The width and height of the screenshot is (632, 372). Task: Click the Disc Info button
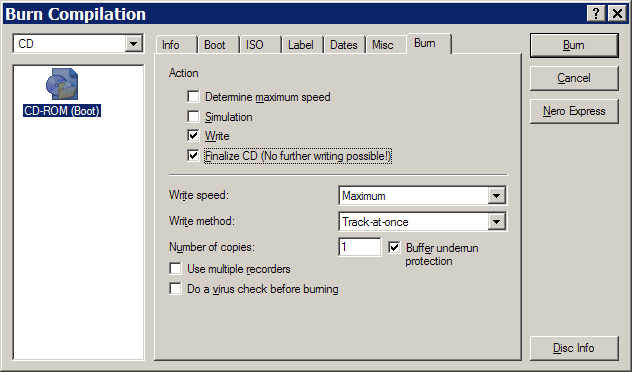[x=574, y=348]
